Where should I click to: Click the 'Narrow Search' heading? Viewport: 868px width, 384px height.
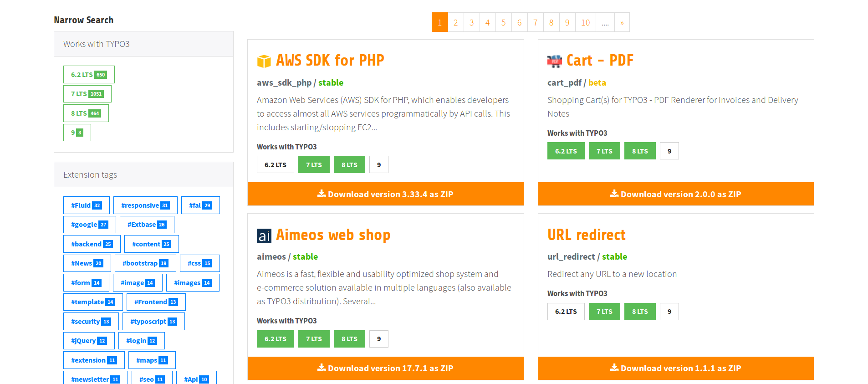[84, 20]
